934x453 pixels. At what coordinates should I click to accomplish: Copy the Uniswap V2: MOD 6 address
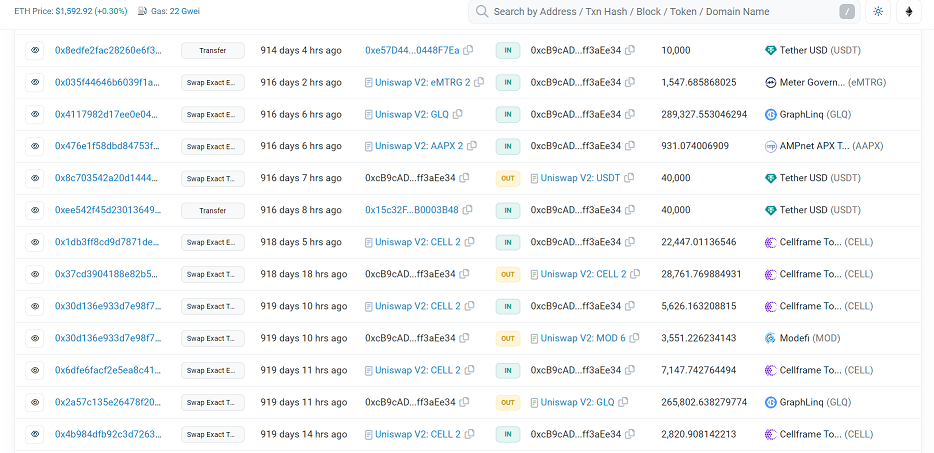(x=634, y=338)
